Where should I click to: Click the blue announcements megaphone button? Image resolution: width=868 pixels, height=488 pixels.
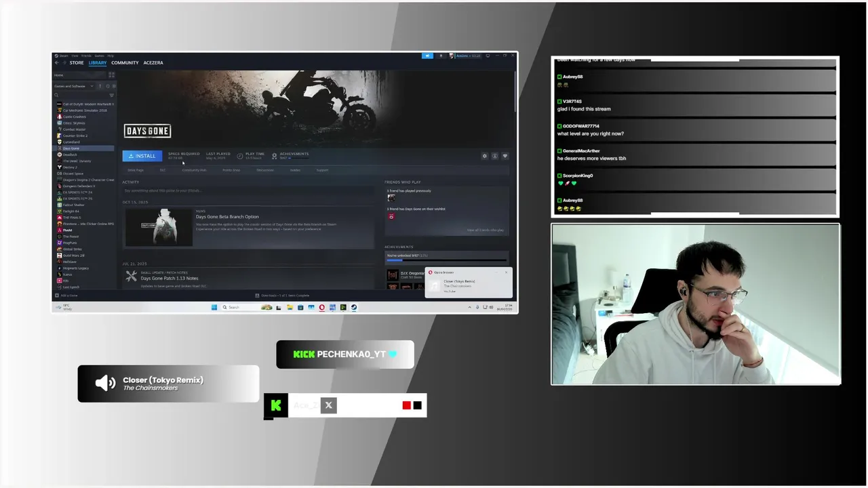pos(427,56)
